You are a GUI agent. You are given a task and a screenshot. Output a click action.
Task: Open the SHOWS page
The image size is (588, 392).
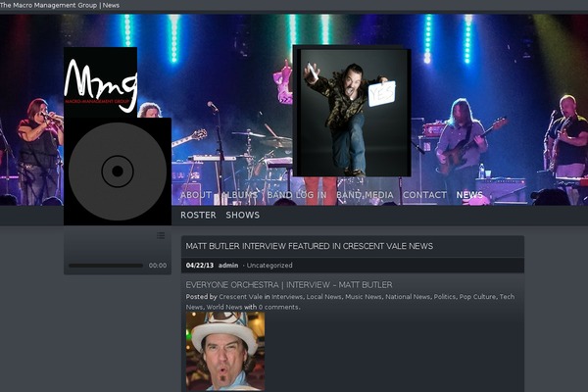[242, 215]
